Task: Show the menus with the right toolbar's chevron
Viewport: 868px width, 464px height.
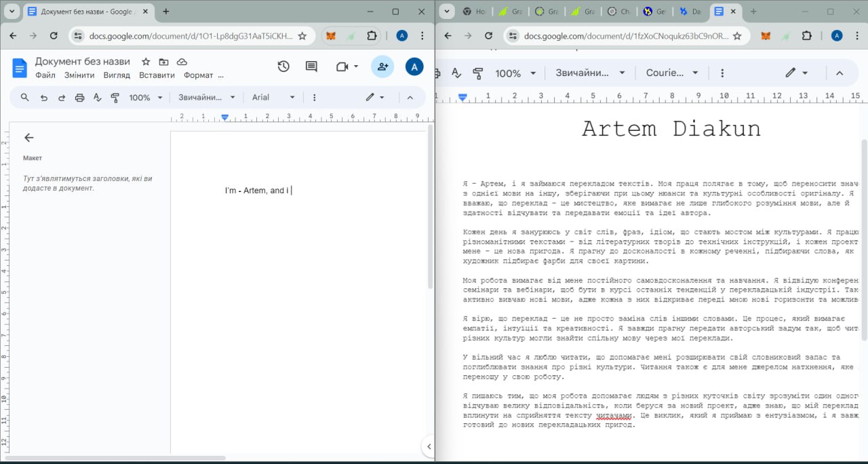Action: click(840, 73)
